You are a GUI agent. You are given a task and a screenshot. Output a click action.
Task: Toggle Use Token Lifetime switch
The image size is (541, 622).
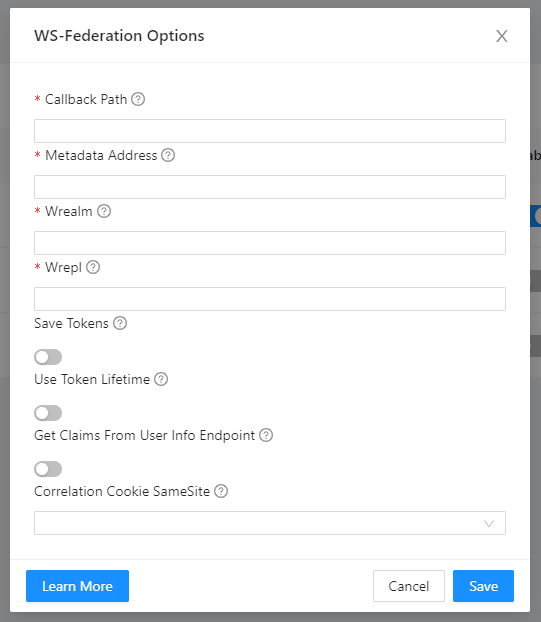[48, 413]
